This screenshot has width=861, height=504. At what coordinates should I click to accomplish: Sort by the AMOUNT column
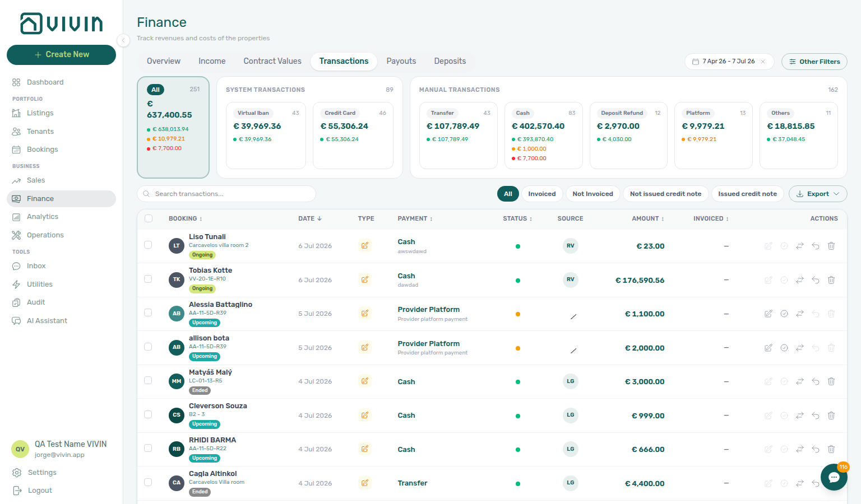(648, 219)
